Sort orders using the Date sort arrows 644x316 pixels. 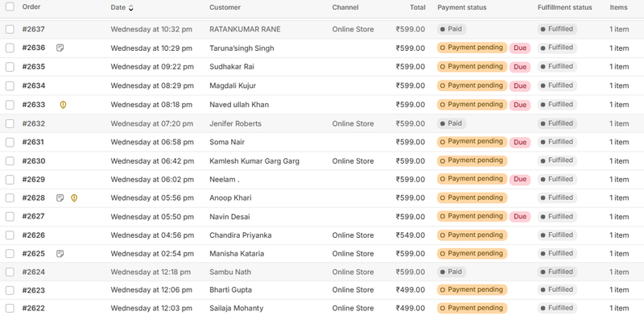point(131,7)
